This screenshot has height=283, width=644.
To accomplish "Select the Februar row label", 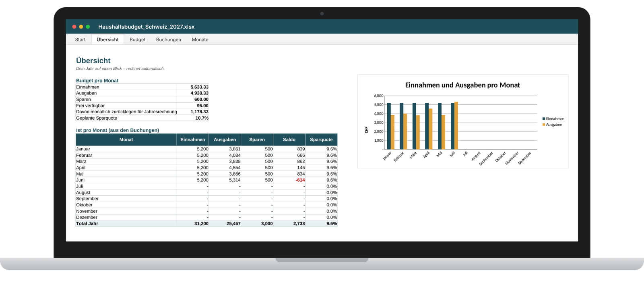I will (84, 155).
